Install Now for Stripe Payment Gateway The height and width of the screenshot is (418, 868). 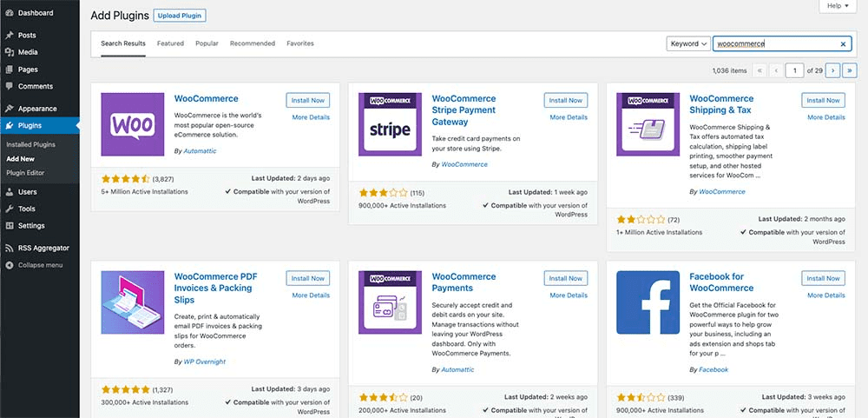click(x=566, y=100)
